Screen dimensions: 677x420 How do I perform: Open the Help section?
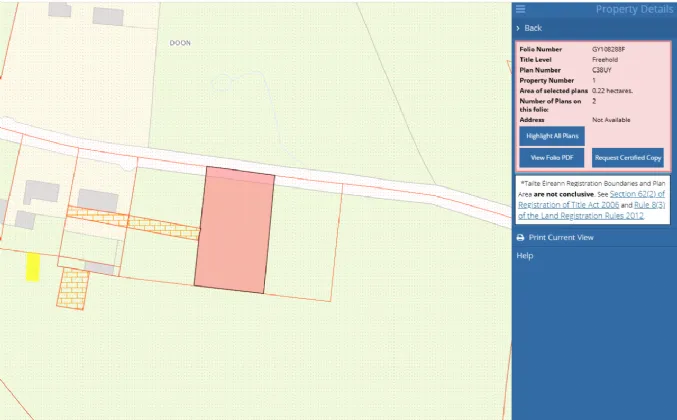[x=525, y=256]
